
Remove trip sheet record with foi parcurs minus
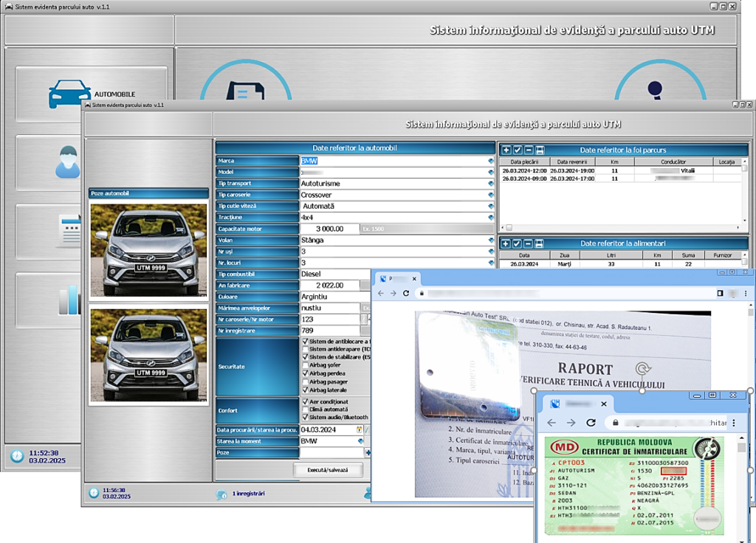(x=529, y=150)
